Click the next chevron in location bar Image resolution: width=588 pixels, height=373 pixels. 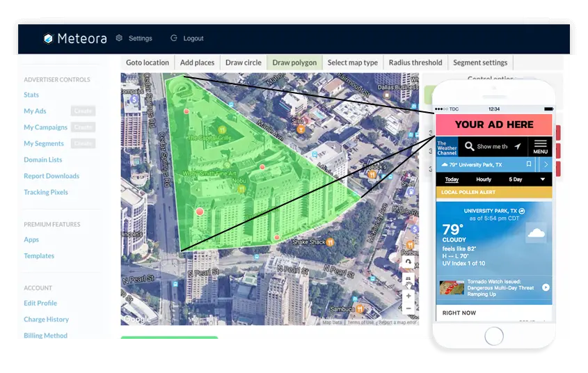[546, 165]
